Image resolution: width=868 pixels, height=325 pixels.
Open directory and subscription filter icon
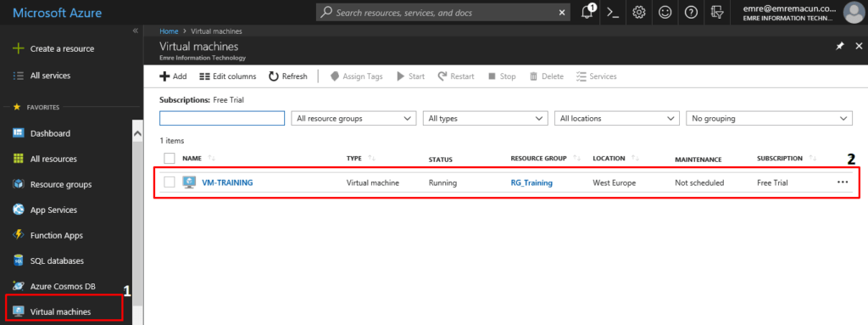[x=717, y=12]
